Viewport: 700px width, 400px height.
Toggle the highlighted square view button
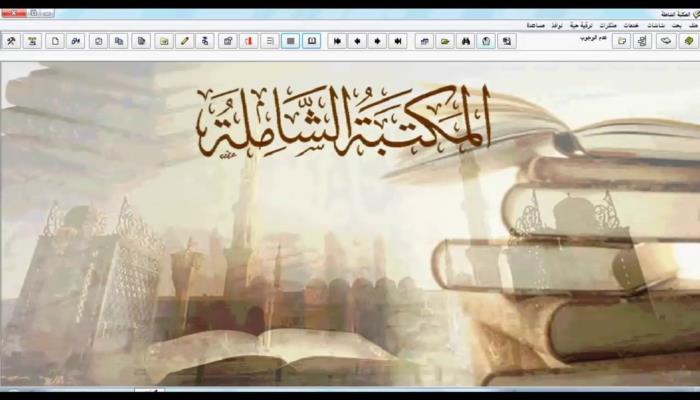click(290, 41)
